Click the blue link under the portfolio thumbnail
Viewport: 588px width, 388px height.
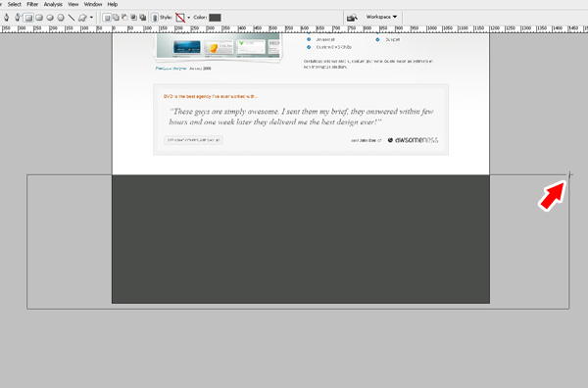coord(171,69)
